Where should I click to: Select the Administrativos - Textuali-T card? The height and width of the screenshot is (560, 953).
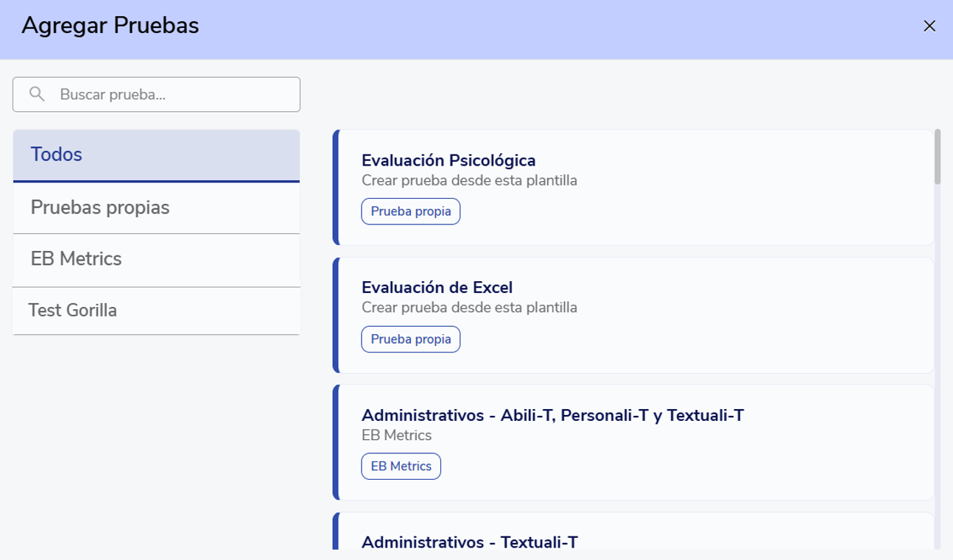[x=469, y=542]
